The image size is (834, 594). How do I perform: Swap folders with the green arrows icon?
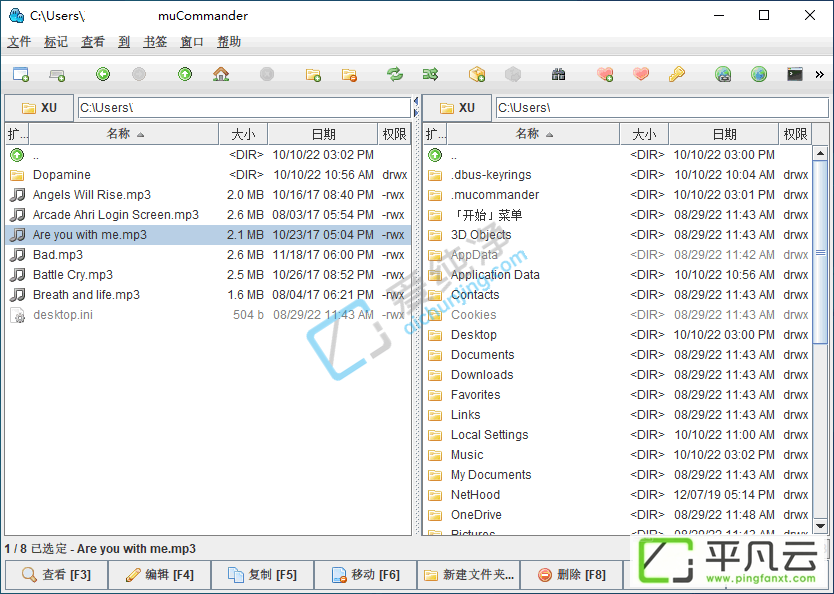coord(395,74)
